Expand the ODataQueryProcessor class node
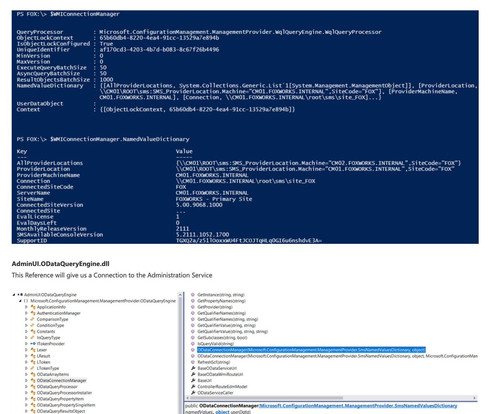Viewport: 500px width, 414px height. pos(27,387)
